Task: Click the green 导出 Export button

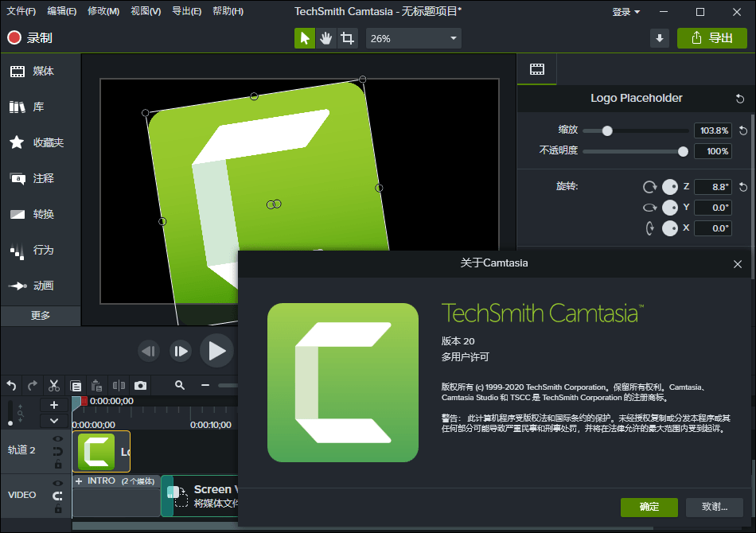Action: coord(712,38)
